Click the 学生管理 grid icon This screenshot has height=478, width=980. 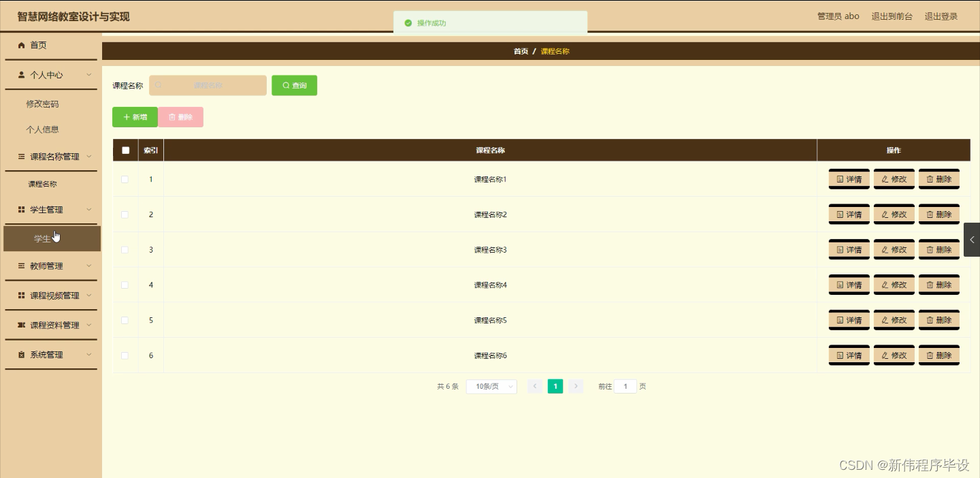pyautogui.click(x=21, y=209)
